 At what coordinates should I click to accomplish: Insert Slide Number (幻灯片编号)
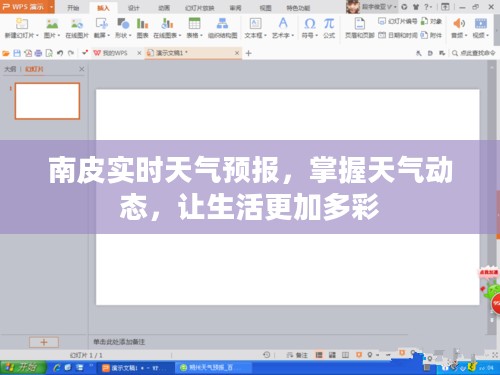(x=397, y=21)
